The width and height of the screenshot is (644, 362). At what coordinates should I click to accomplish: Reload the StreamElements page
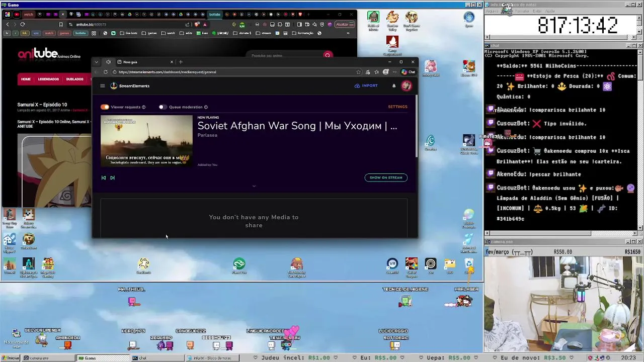(105, 72)
